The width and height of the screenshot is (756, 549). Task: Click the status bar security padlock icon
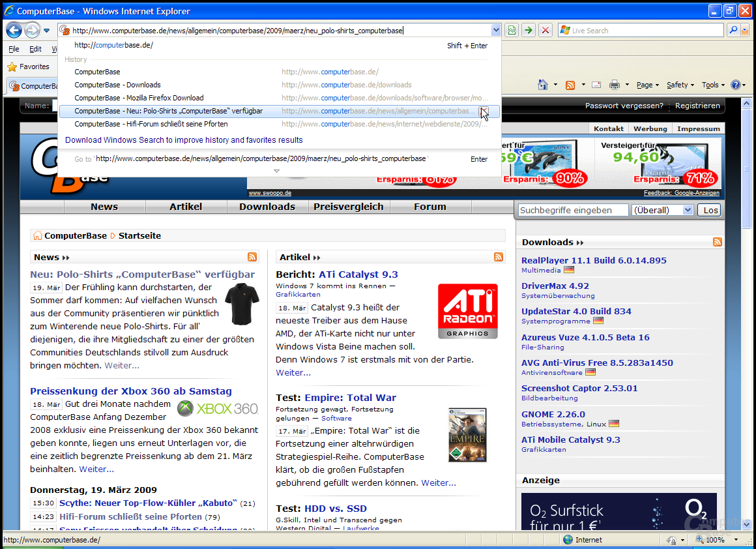point(672,541)
